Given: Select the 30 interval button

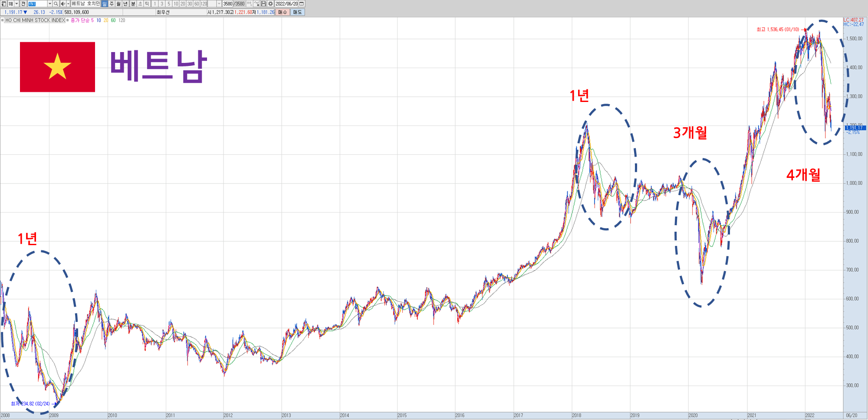Looking at the screenshot, I should [x=190, y=3].
